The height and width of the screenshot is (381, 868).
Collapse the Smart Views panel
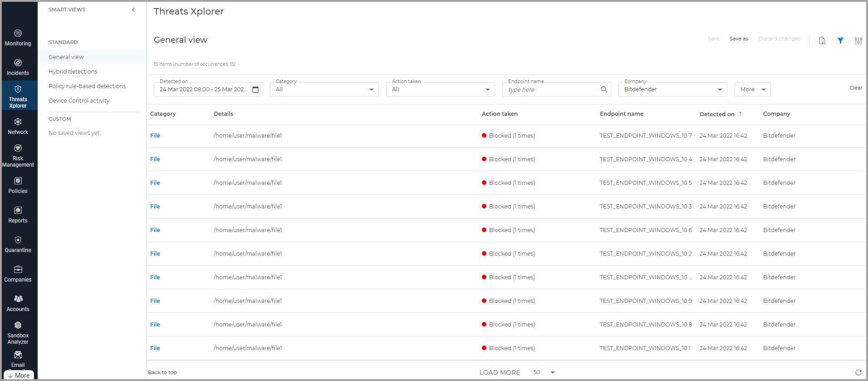click(x=133, y=10)
